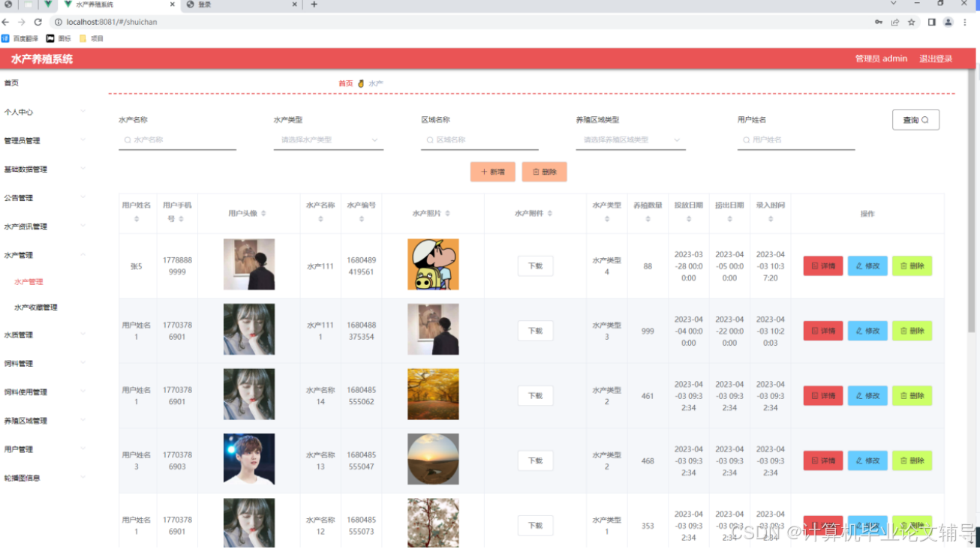980x549 pixels.
Task: Open the 请选择水产类型 dropdown
Action: [x=328, y=140]
